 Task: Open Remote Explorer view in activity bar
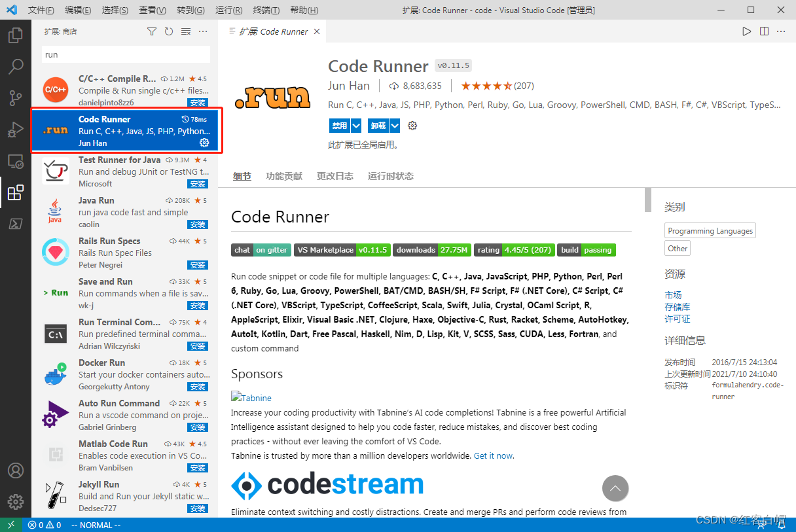click(16, 161)
